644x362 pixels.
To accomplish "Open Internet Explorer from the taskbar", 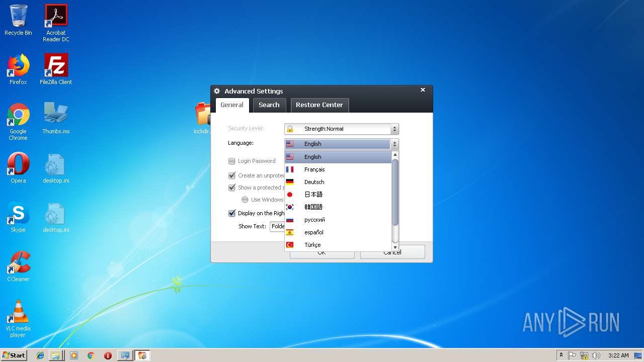I will click(40, 355).
